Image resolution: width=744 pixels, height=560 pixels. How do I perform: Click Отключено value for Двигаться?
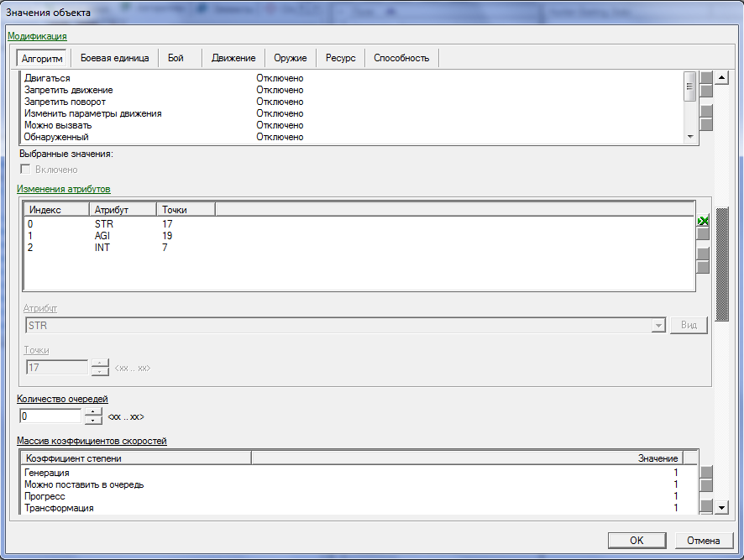pyautogui.click(x=280, y=78)
